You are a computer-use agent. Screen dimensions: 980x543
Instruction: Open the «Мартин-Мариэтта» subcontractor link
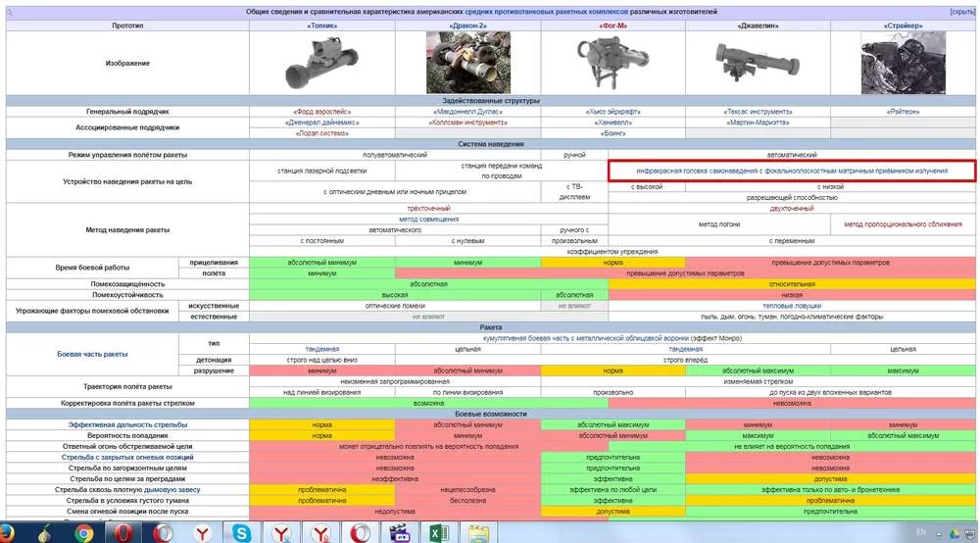758,123
